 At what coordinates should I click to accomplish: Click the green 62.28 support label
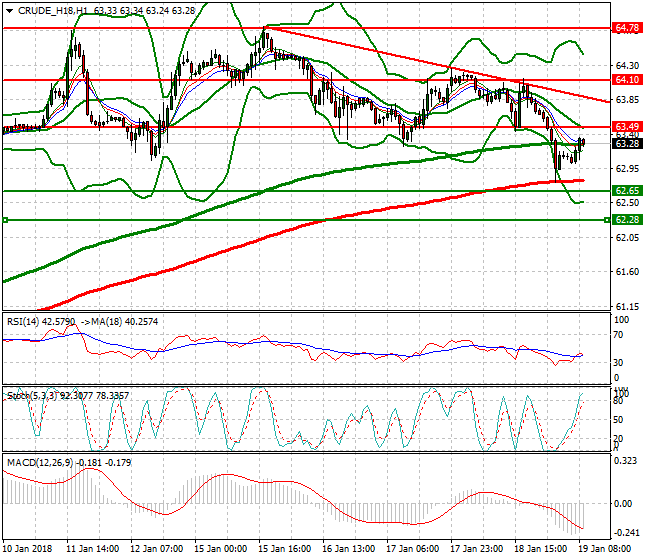pyautogui.click(x=627, y=219)
